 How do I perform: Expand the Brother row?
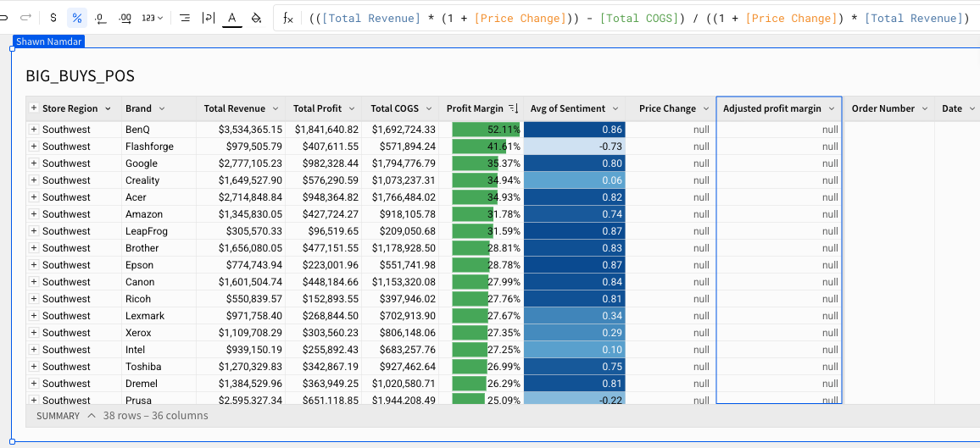coord(34,247)
